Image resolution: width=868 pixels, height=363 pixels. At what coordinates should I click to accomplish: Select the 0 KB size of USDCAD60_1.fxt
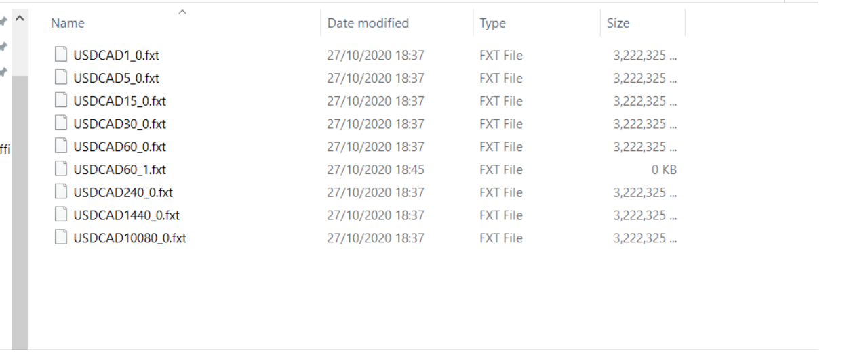click(x=664, y=169)
